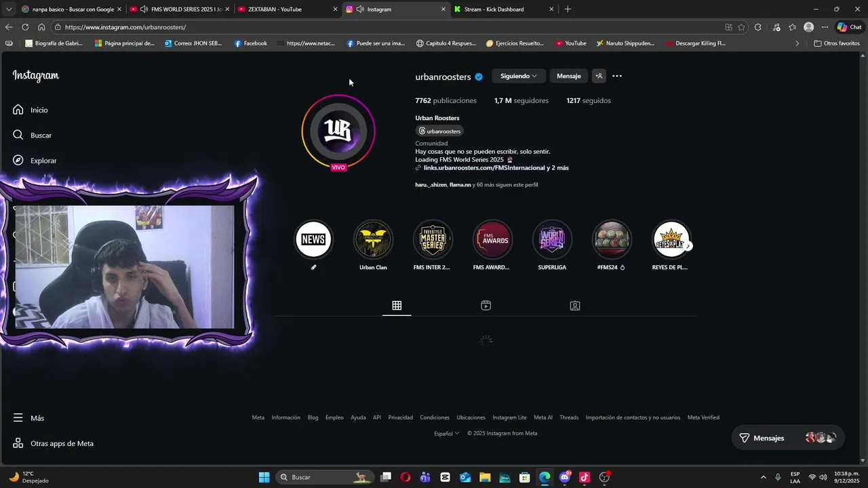Open the Más menu in sidebar
Viewport: 868px width, 488px height.
pos(29,418)
